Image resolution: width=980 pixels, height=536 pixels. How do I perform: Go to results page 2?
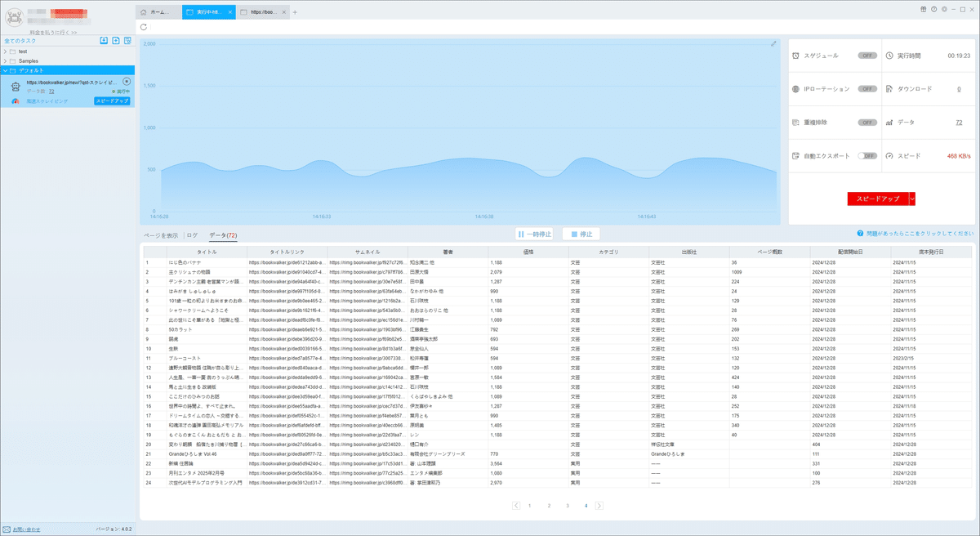(x=549, y=506)
